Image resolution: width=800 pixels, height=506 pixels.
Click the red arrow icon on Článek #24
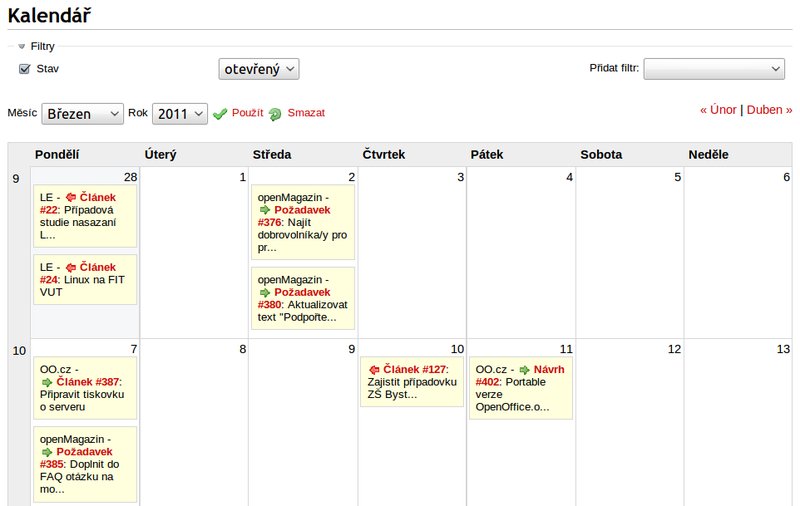[x=71, y=267]
